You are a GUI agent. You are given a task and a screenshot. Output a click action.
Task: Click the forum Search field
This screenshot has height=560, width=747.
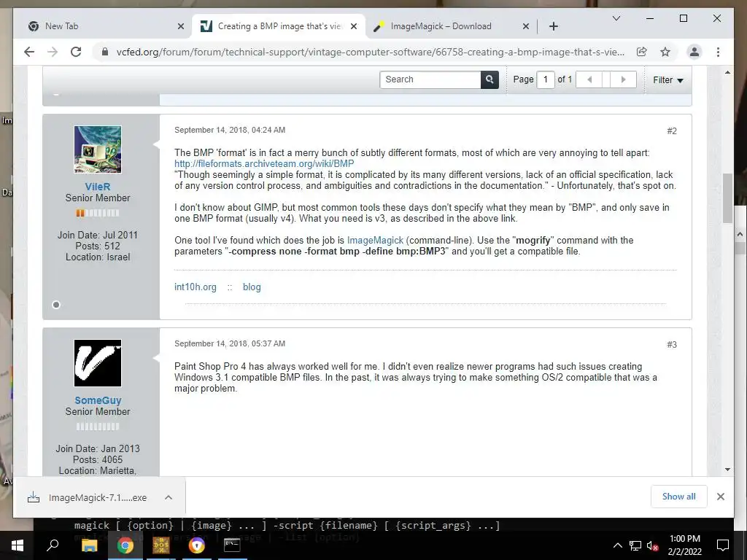(430, 79)
